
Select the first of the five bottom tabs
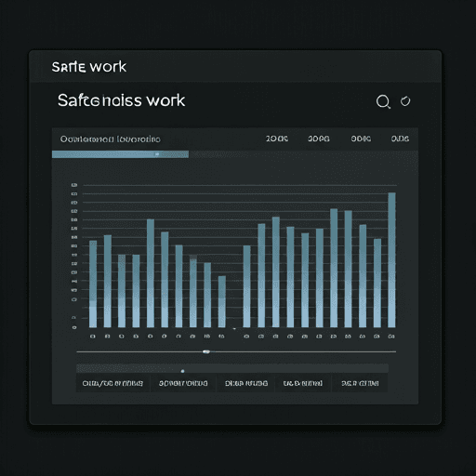coord(112,383)
